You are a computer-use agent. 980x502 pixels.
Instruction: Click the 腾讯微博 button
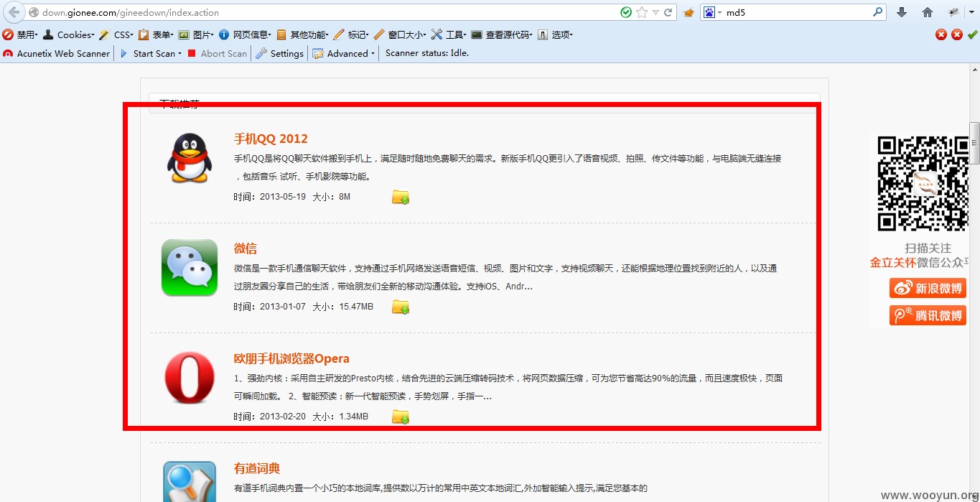(x=928, y=315)
